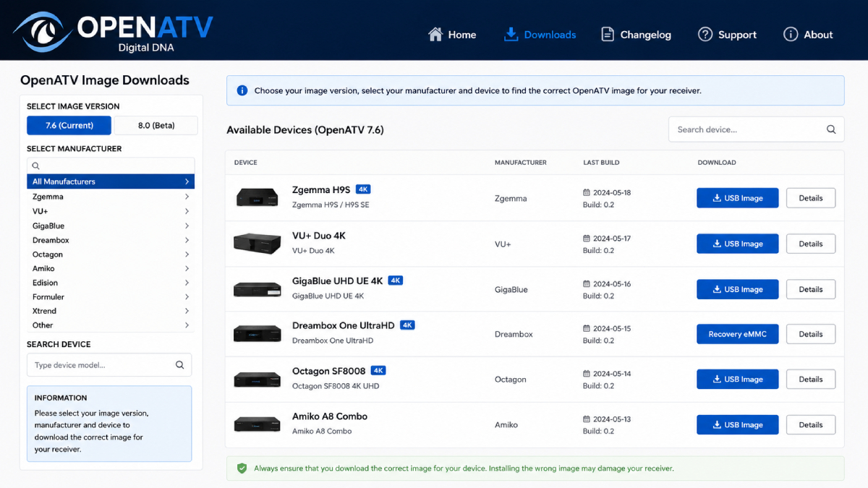This screenshot has width=868, height=488.
Task: Open the Support nav item
Action: point(727,34)
